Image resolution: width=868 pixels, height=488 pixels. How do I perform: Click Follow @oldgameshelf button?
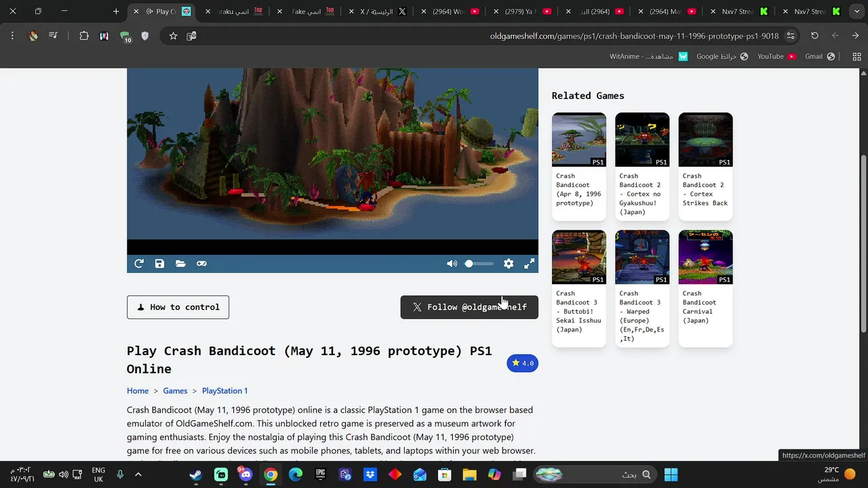click(469, 307)
